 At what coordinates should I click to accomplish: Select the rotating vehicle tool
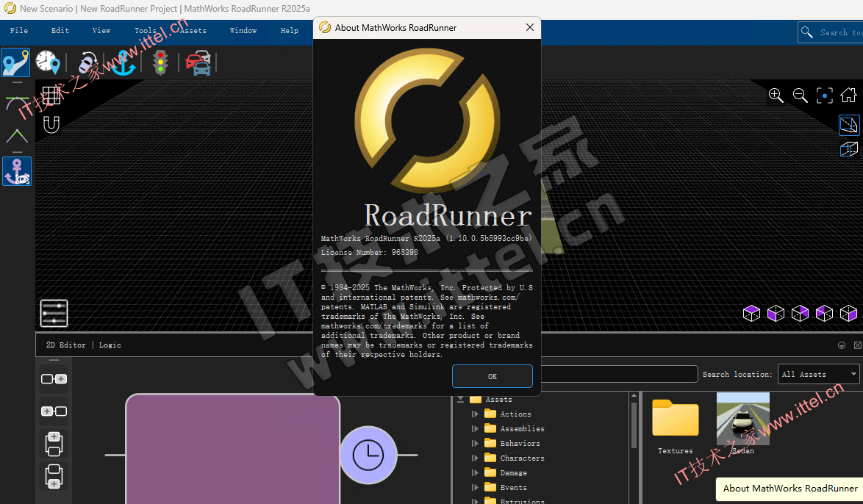click(x=87, y=62)
